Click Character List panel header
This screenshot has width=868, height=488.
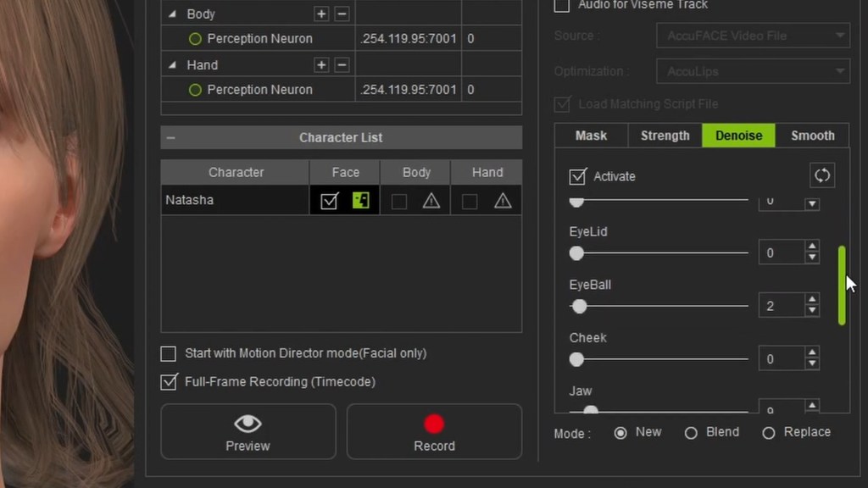pos(341,138)
